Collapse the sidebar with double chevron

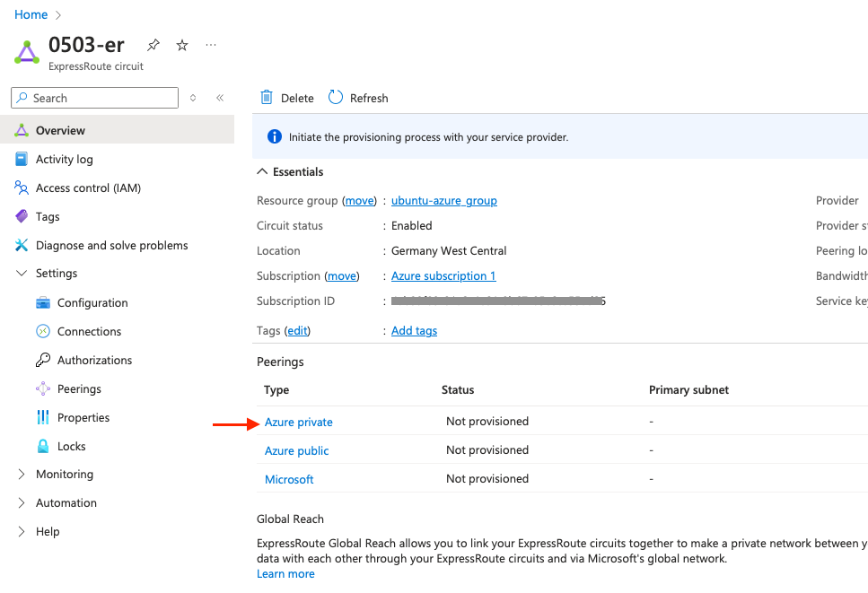click(x=220, y=98)
